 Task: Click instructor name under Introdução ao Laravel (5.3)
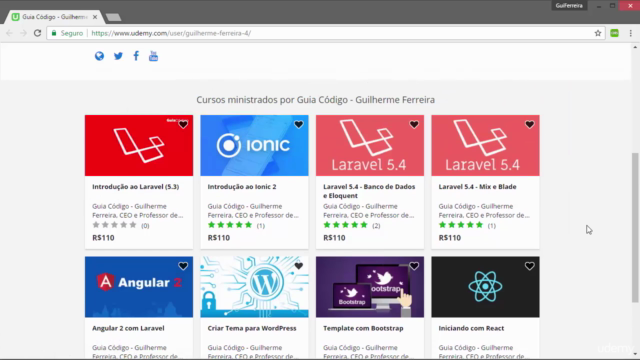tap(138, 211)
